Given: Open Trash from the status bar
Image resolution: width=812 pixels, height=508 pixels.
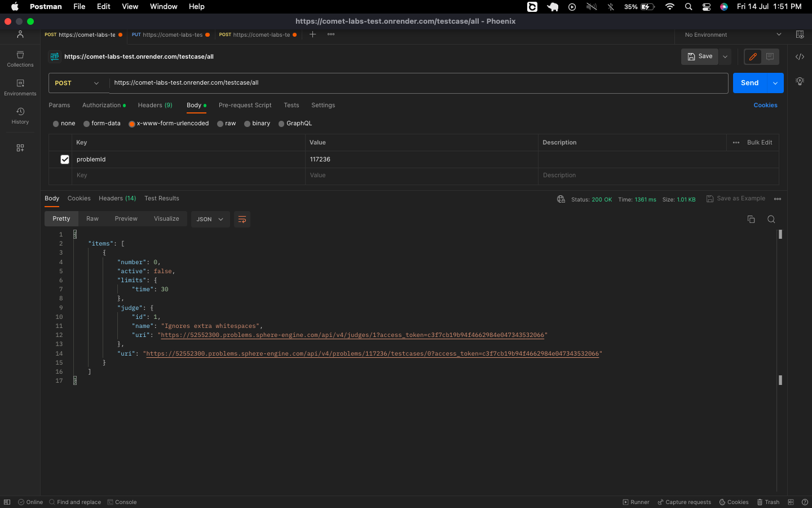Looking at the screenshot, I should [768, 502].
